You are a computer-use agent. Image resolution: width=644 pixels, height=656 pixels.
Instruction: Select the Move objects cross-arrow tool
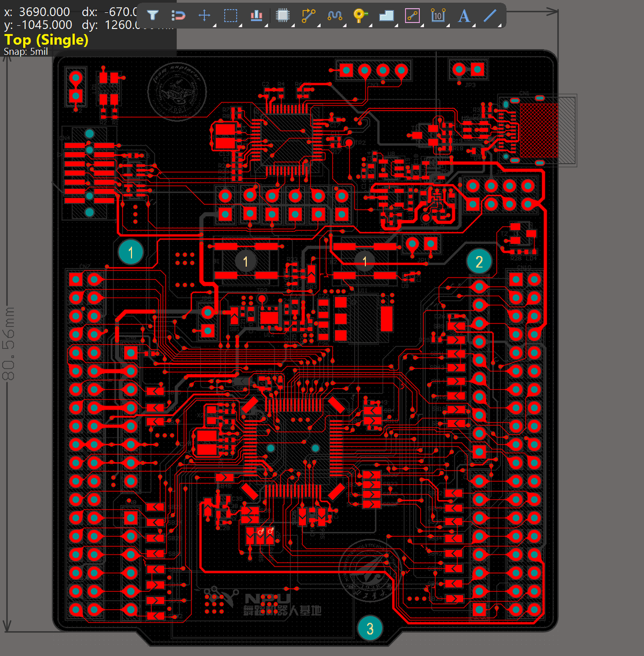pos(204,16)
